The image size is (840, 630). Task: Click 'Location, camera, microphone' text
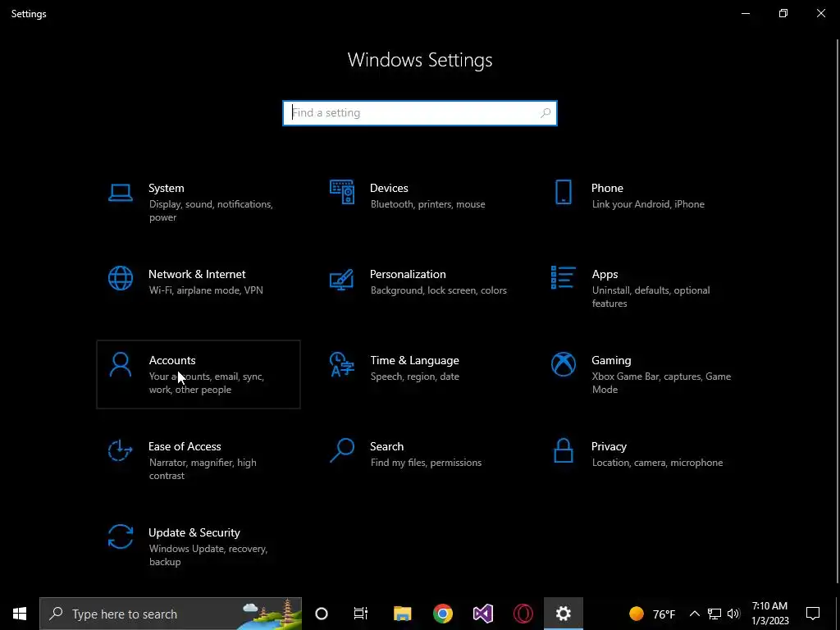657,463
